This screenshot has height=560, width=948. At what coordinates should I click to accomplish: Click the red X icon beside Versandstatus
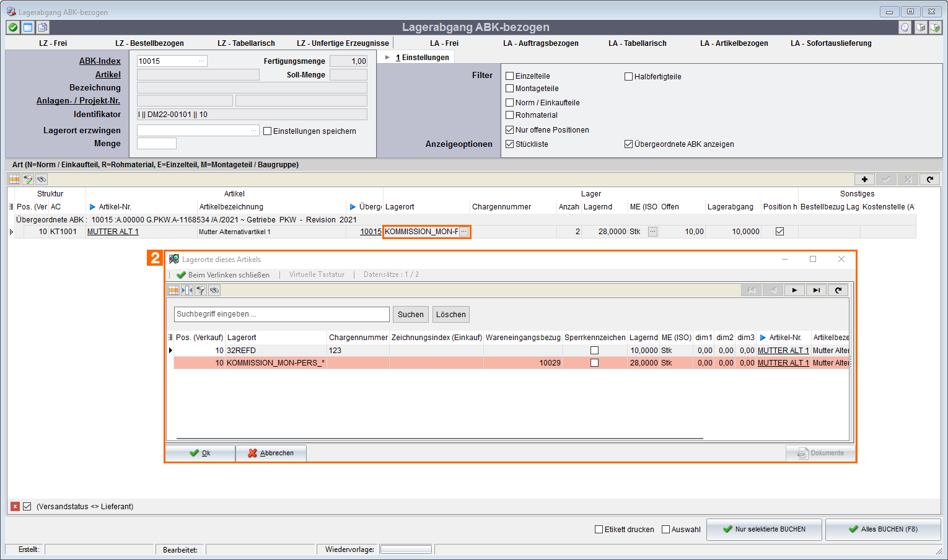tap(15, 506)
